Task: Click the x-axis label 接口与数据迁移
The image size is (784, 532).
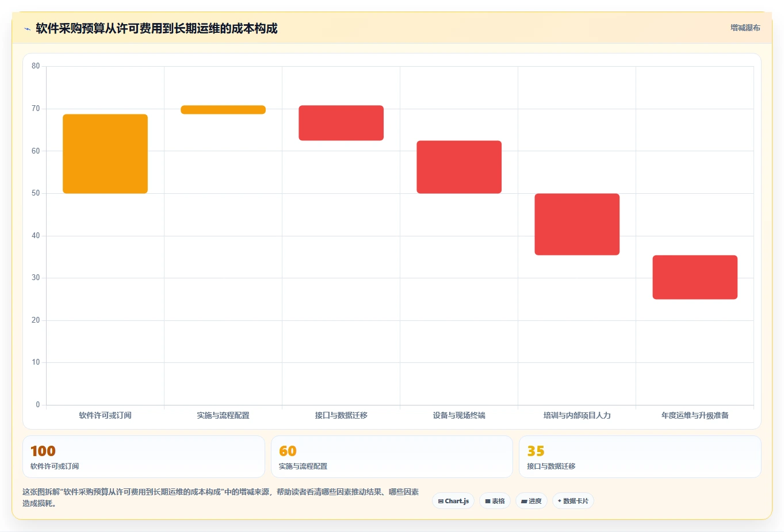Action: point(341,415)
